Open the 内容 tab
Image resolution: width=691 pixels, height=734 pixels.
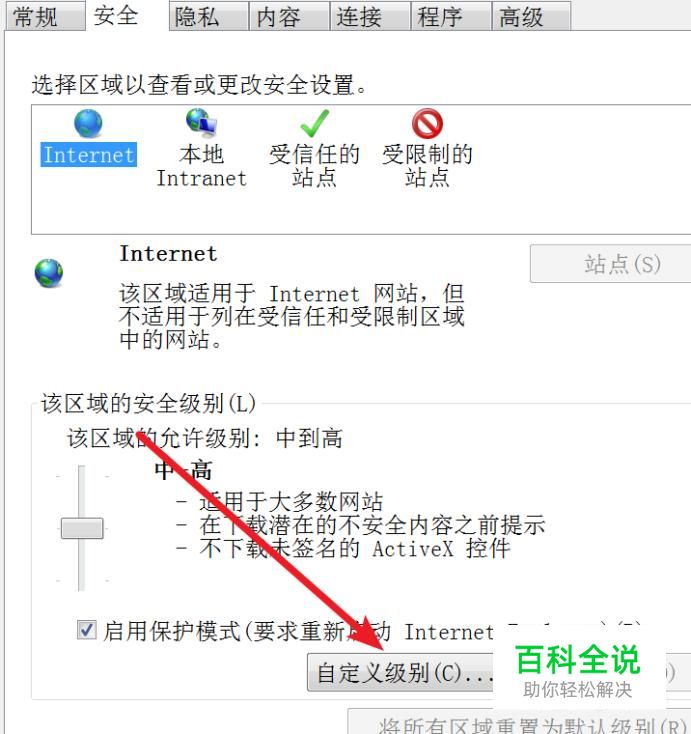tap(290, 16)
